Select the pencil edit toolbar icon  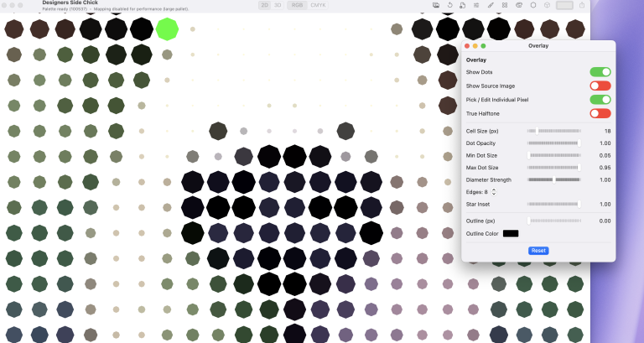(x=491, y=5)
